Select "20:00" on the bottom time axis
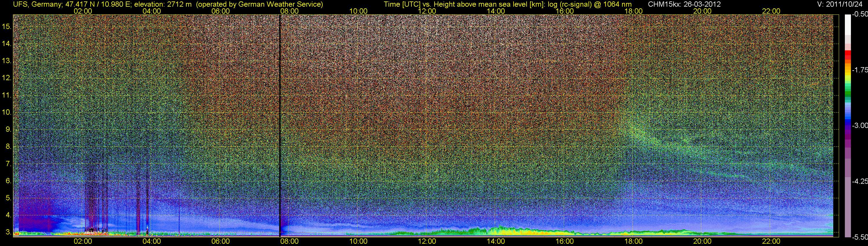 (x=703, y=241)
